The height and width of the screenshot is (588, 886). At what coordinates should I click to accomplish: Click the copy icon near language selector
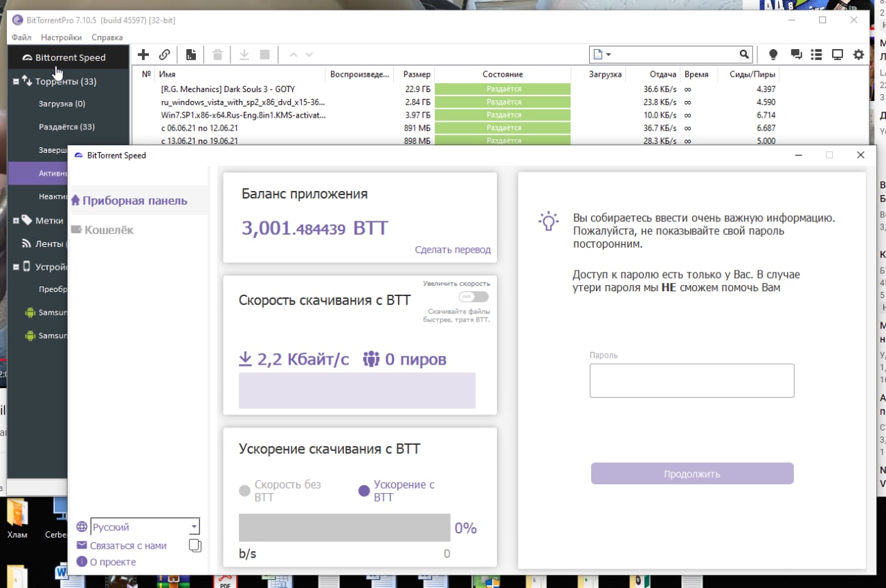(x=195, y=545)
